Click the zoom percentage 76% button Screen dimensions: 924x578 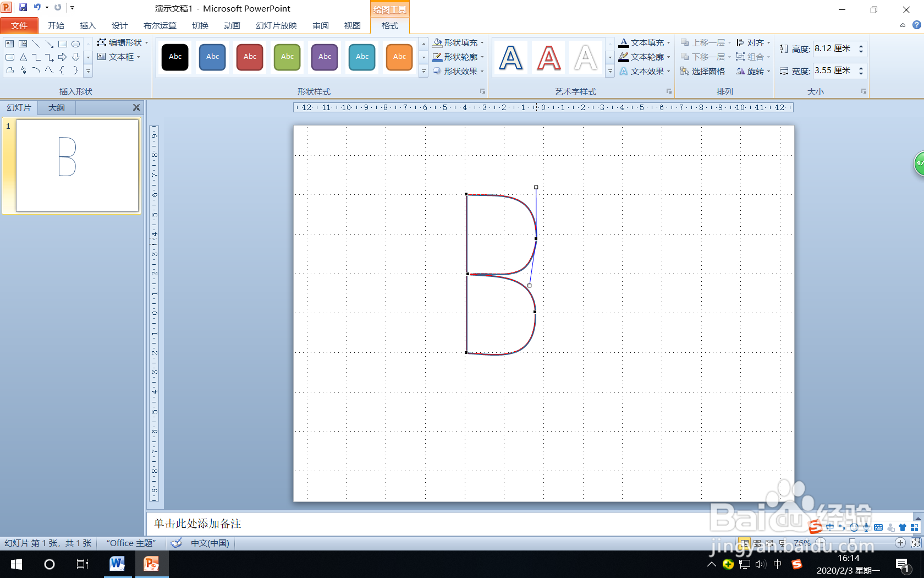(802, 543)
